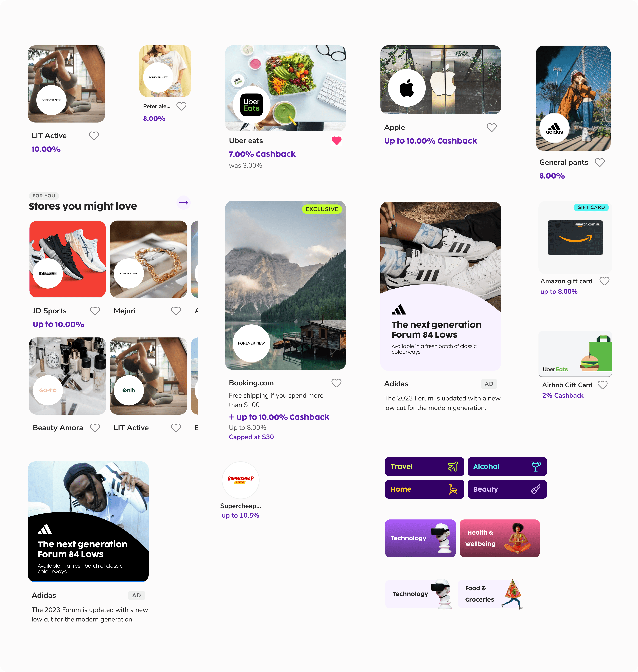Tap the heart next to Beauty Amora
Image resolution: width=638 pixels, height=672 pixels.
(95, 428)
